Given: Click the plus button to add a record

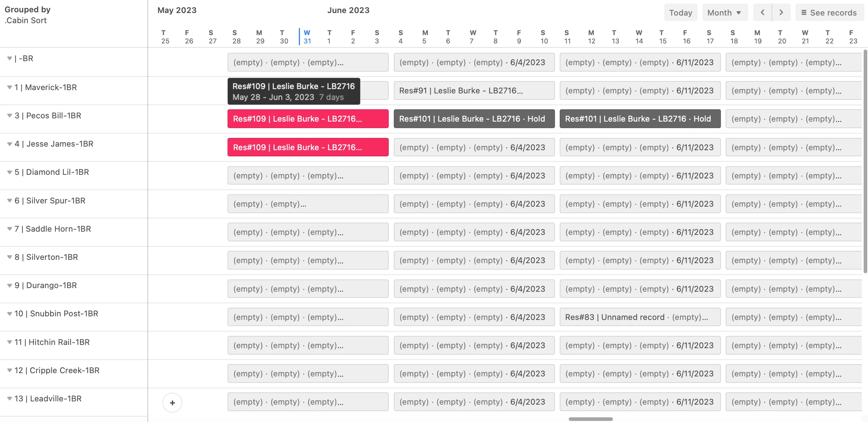Looking at the screenshot, I should 172,402.
